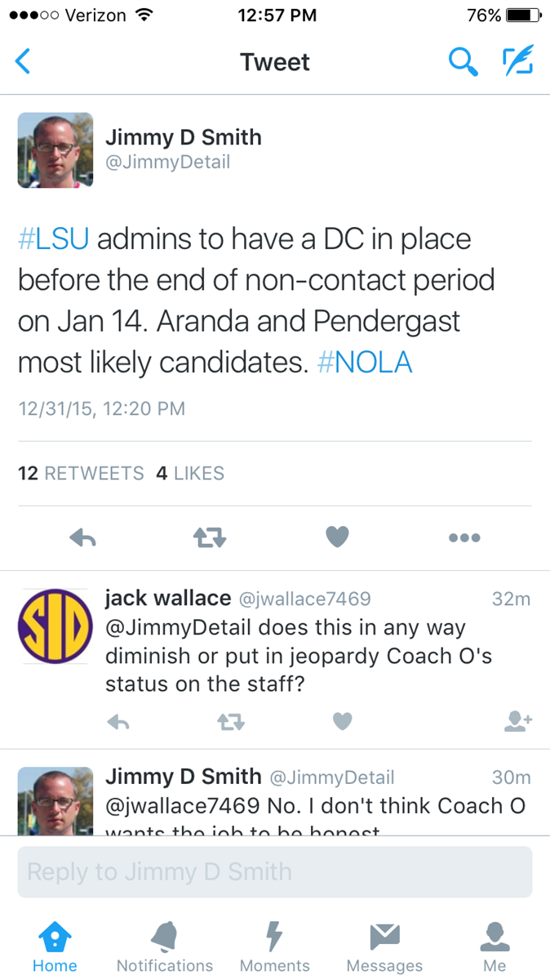Compose a new tweet with quill icon
This screenshot has width=550, height=980.
(x=517, y=62)
